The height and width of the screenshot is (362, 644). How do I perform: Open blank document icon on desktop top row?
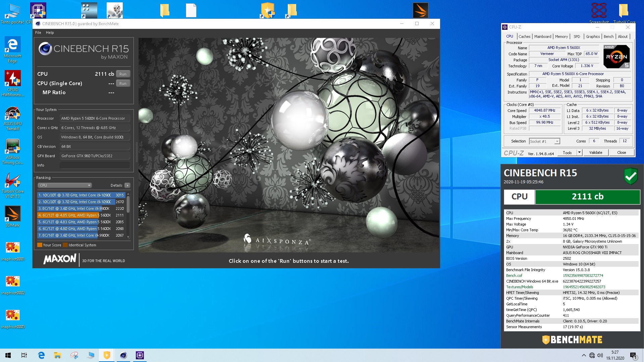(191, 10)
